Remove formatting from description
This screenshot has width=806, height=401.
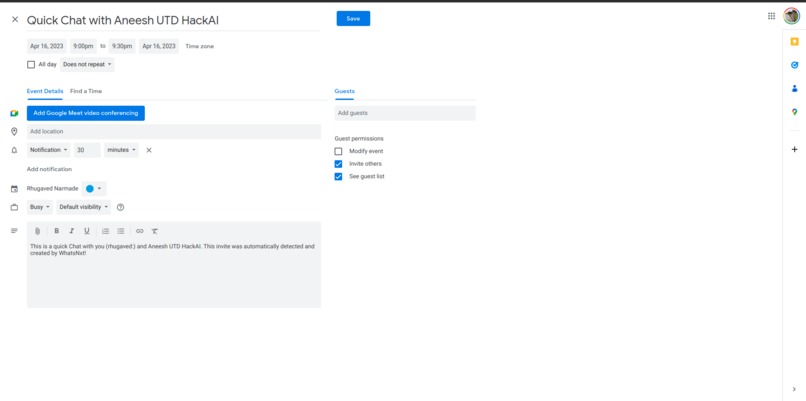(155, 231)
